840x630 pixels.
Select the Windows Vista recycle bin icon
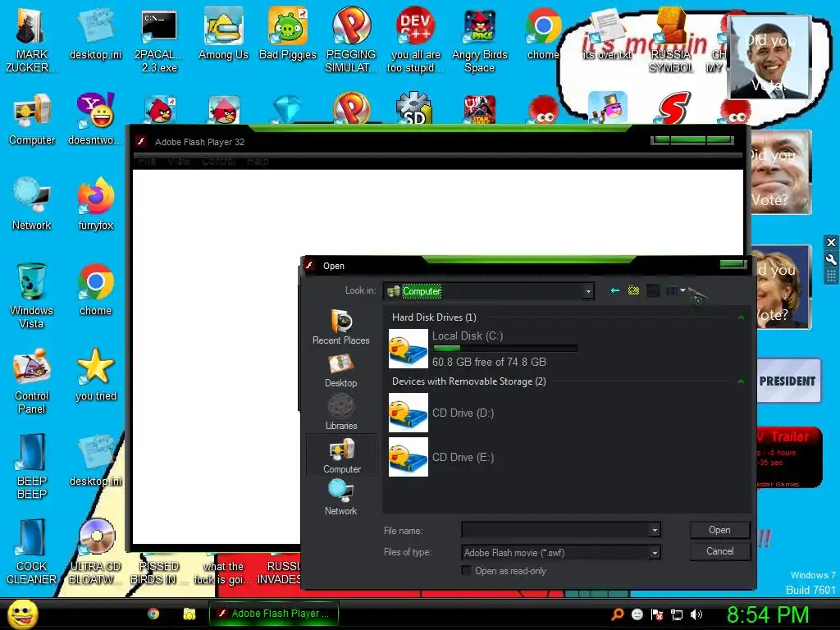pyautogui.click(x=32, y=295)
